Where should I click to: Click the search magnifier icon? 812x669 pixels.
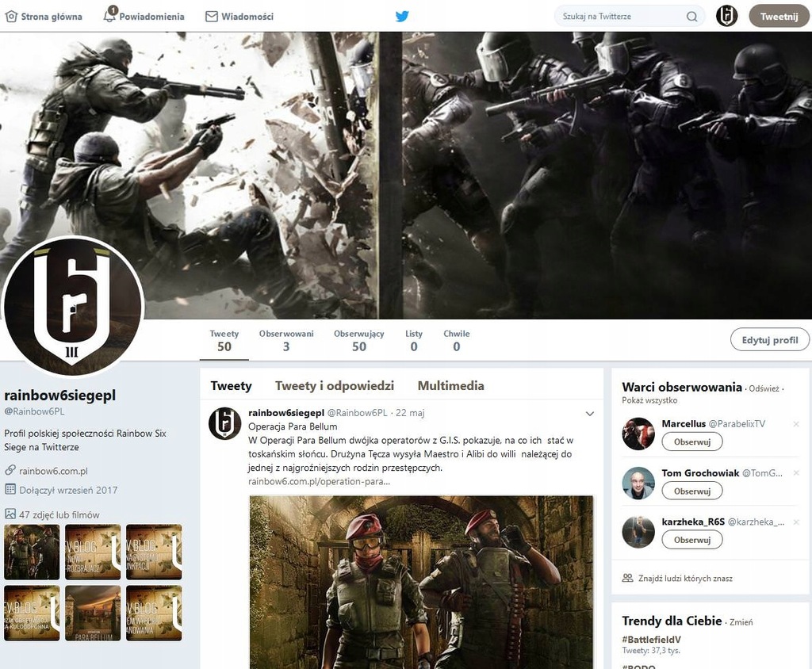691,17
